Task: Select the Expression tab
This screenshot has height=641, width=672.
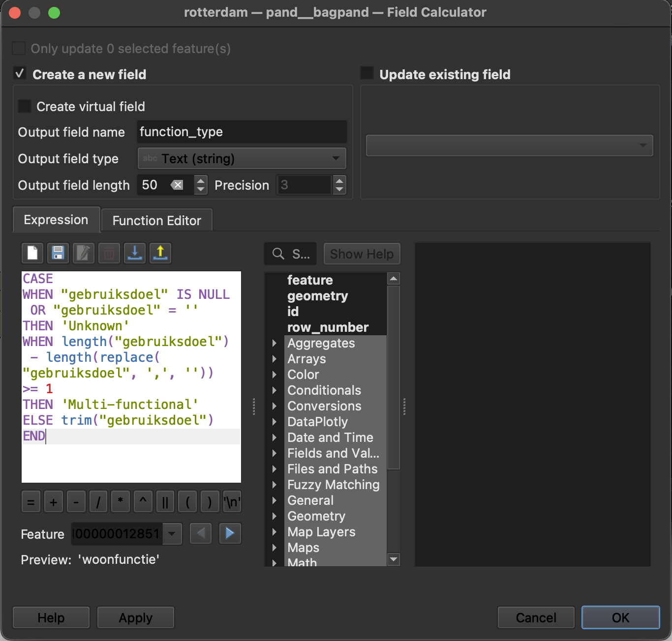Action: pos(56,220)
